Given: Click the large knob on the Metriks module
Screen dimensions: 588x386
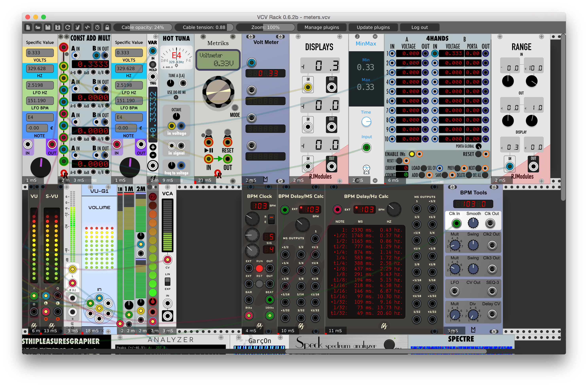Looking at the screenshot, I should (218, 92).
